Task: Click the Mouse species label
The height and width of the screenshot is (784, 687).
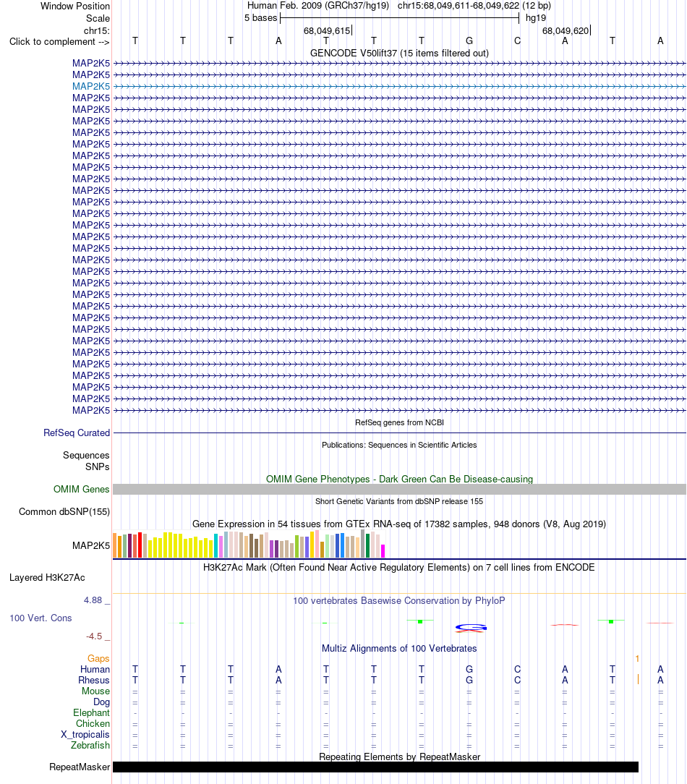Action: tap(96, 691)
